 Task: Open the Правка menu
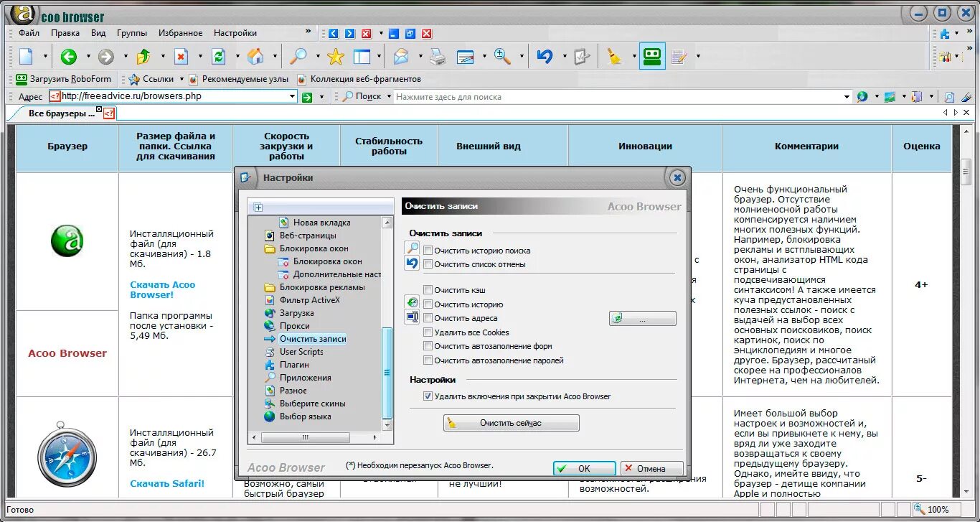pos(65,33)
